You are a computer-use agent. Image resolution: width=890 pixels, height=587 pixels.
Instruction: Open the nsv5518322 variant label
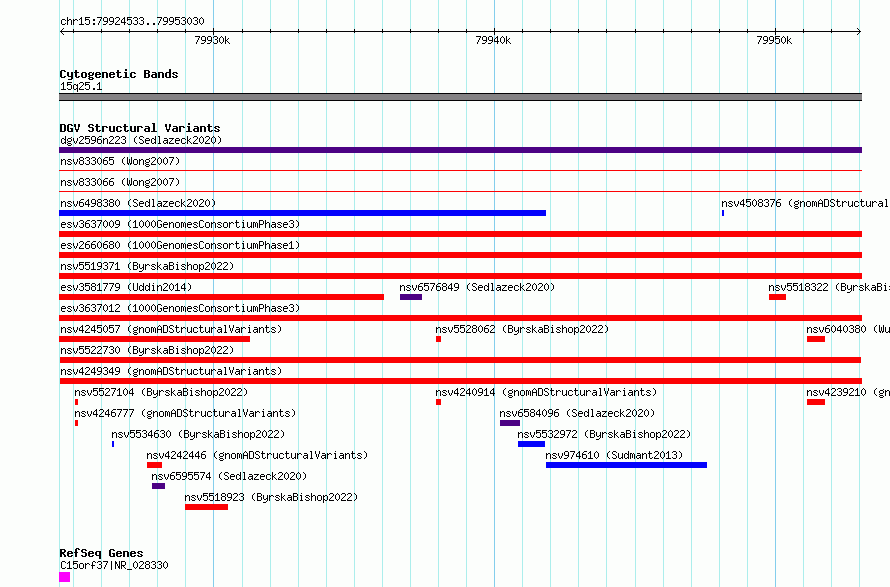tap(829, 287)
